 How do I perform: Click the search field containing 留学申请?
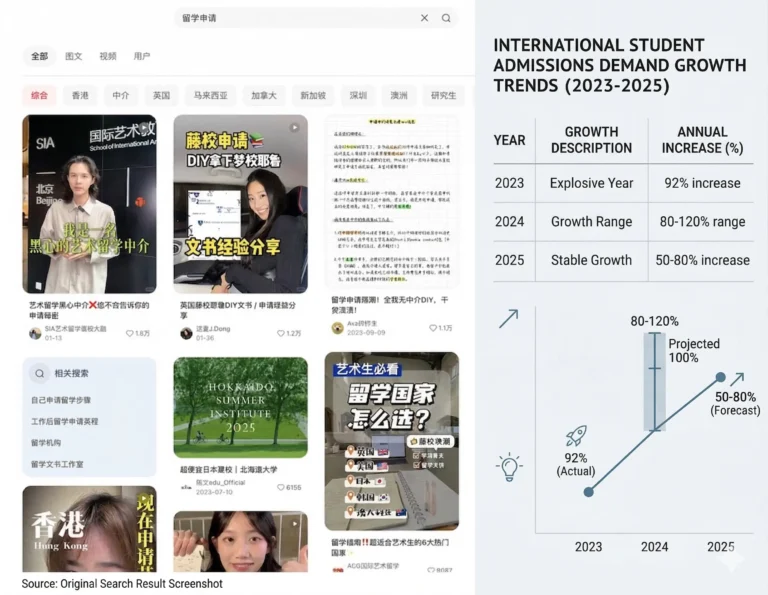316,18
